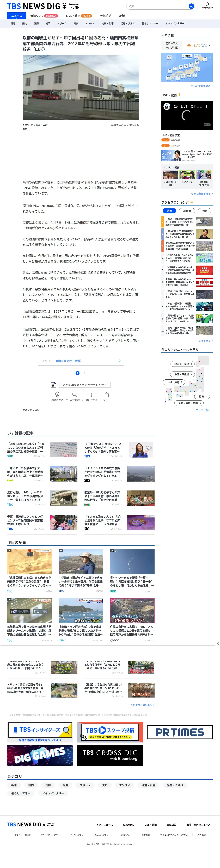
Task: Open the 深掘りDIG main tab
Action: coord(44,16)
